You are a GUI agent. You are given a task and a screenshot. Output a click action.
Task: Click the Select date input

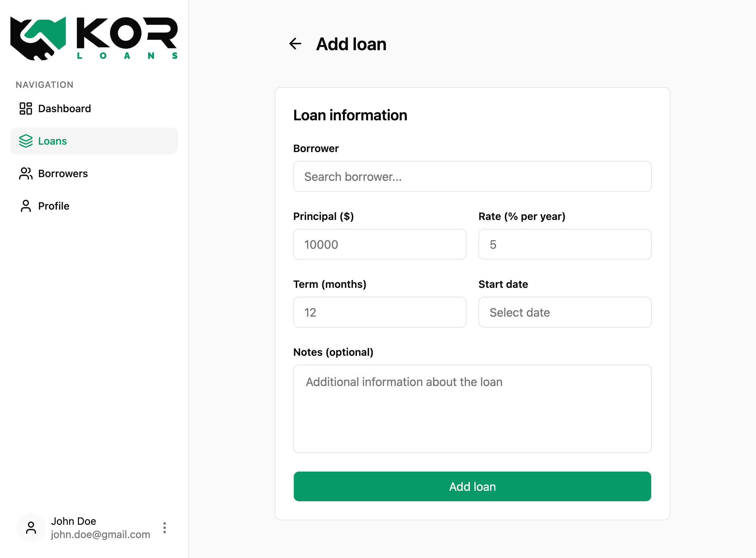(x=564, y=312)
